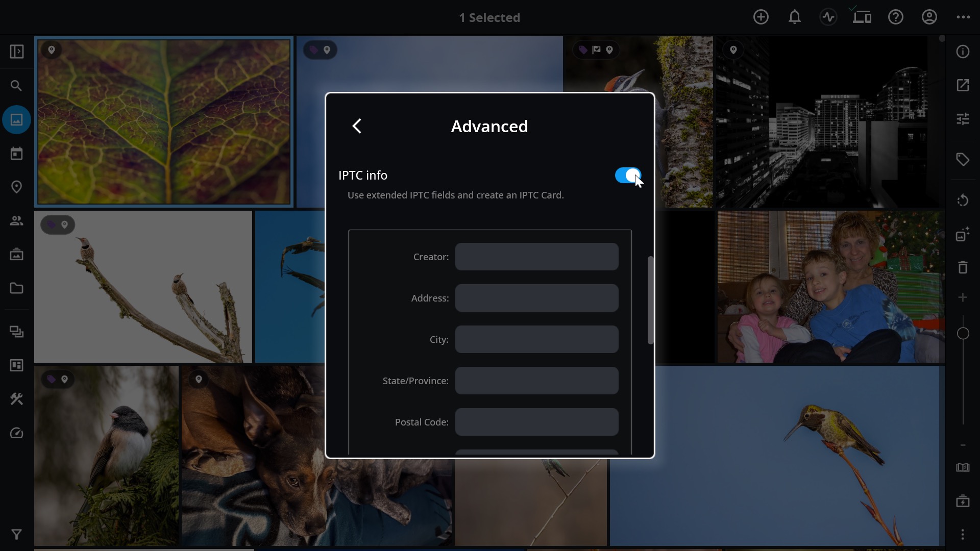Select the family Christmas photo thumbnail

pyautogui.click(x=831, y=287)
